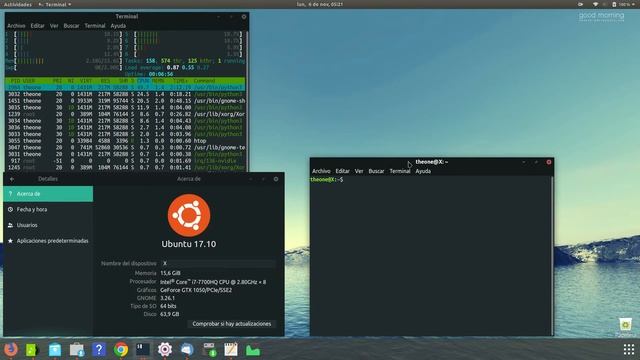Sort htop by the PID column header
Screen dimensions: 640x360
pyautogui.click(x=16, y=81)
